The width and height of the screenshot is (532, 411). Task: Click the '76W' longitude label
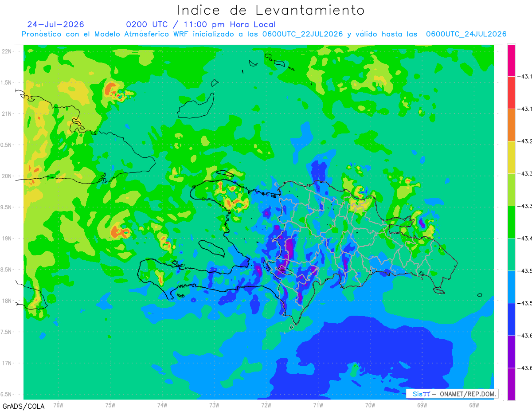click(x=58, y=404)
